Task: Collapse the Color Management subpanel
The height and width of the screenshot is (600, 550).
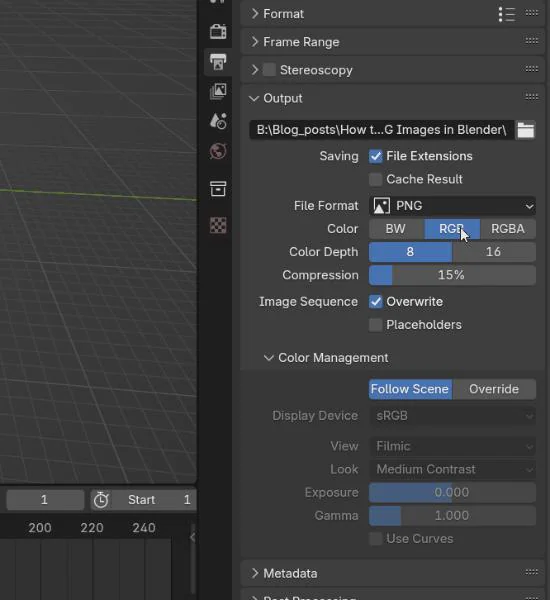Action: click(269, 358)
